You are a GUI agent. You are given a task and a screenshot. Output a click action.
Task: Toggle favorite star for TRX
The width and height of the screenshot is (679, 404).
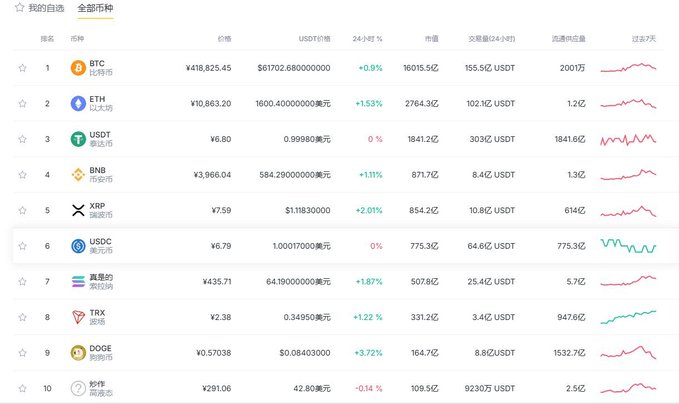point(23,317)
